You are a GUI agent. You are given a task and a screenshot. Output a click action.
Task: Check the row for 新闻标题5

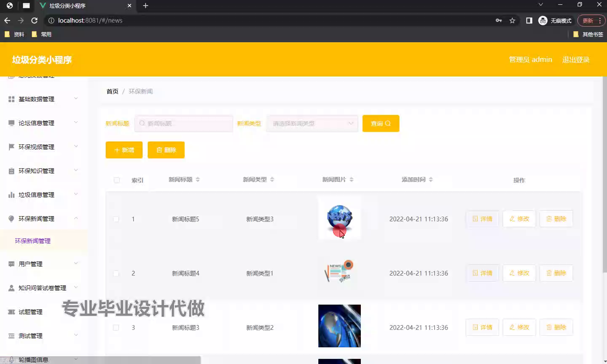coord(116,219)
